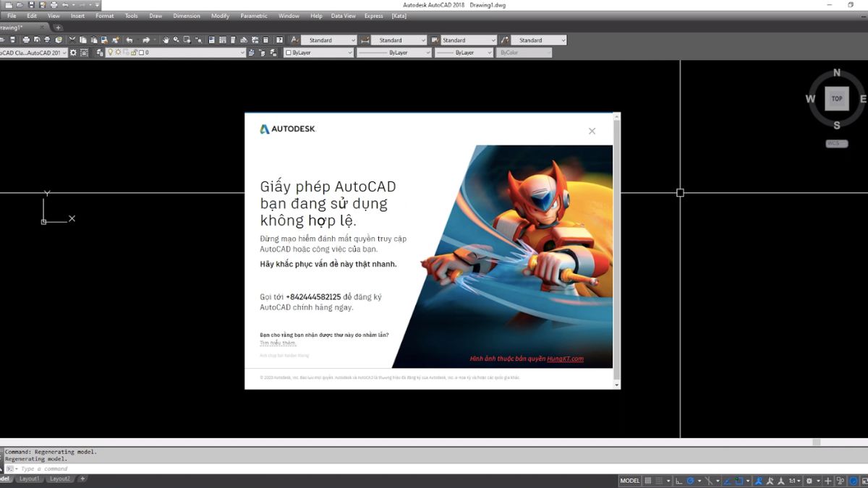Toggle object snap tracking in status bar
Image resolution: width=868 pixels, height=488 pixels.
pos(727,481)
